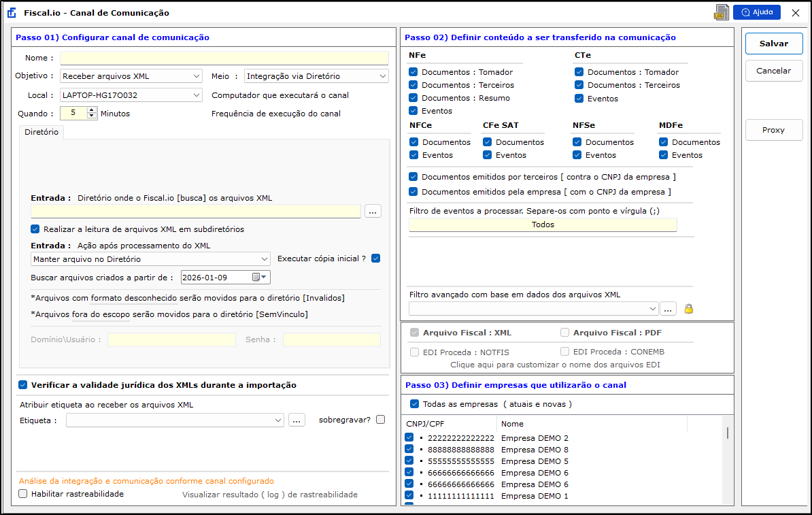Browse for the Entrada directory path

click(373, 211)
